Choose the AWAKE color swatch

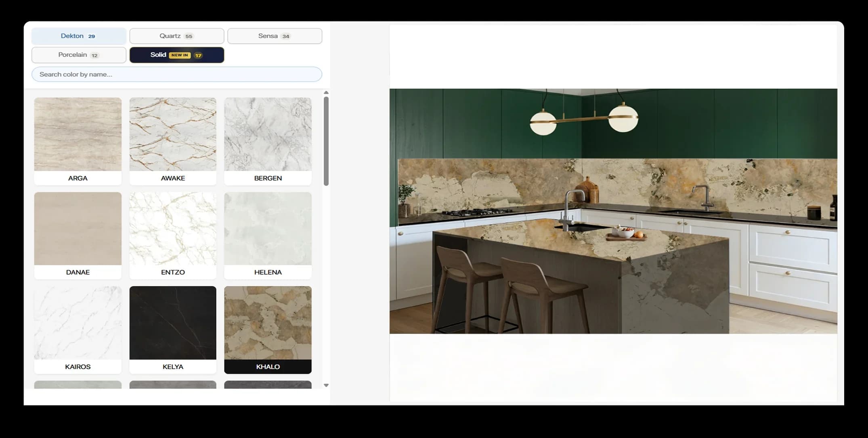[173, 141]
